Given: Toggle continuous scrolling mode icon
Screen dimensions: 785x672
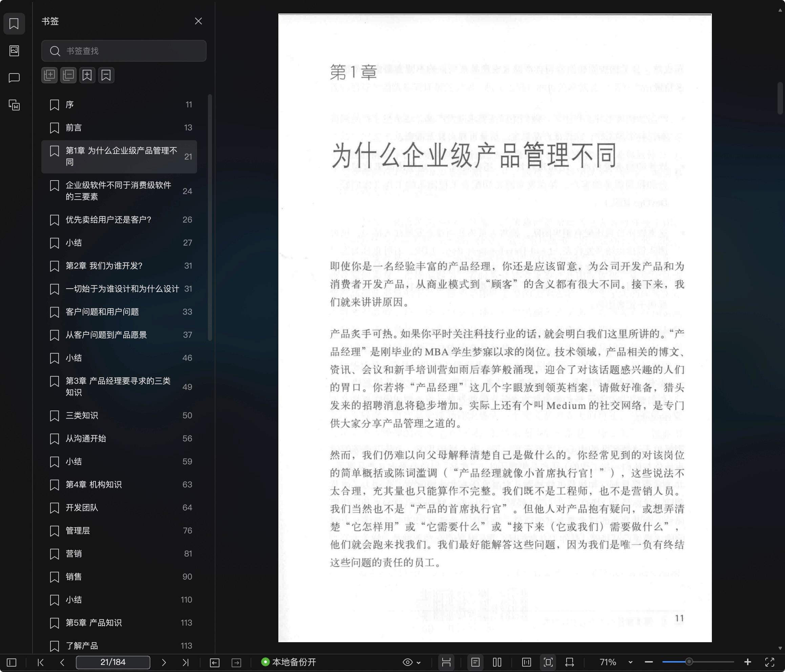Looking at the screenshot, I should [x=446, y=662].
